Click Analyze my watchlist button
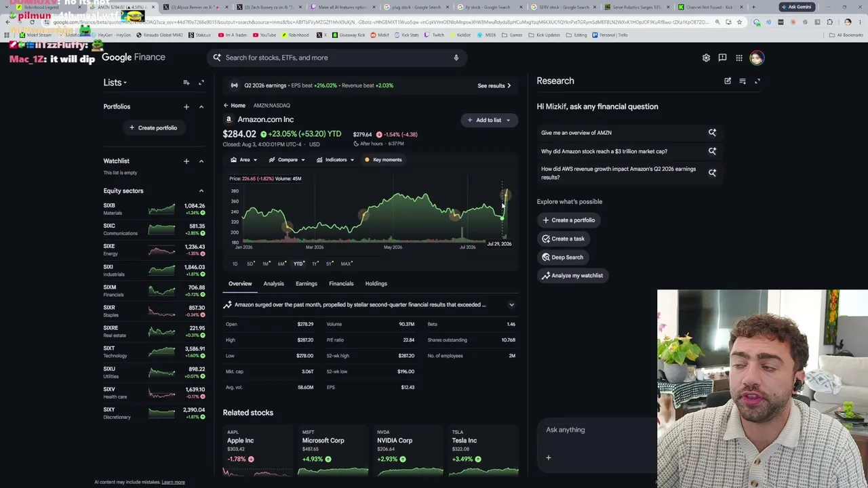 (572, 276)
